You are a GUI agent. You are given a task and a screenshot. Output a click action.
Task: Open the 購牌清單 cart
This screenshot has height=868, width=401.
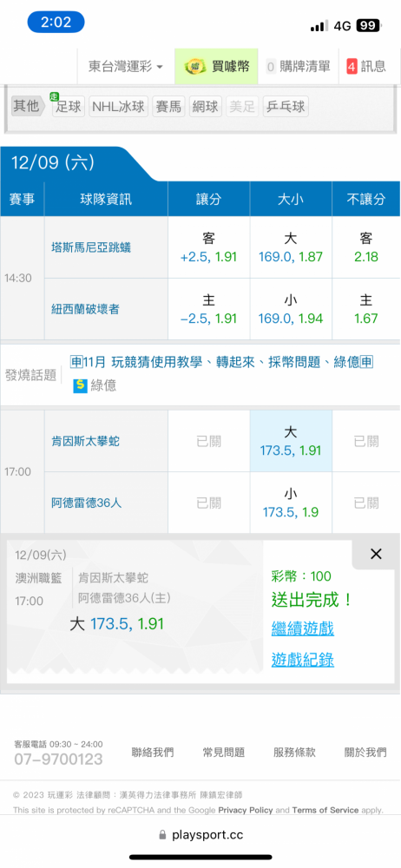click(x=298, y=67)
